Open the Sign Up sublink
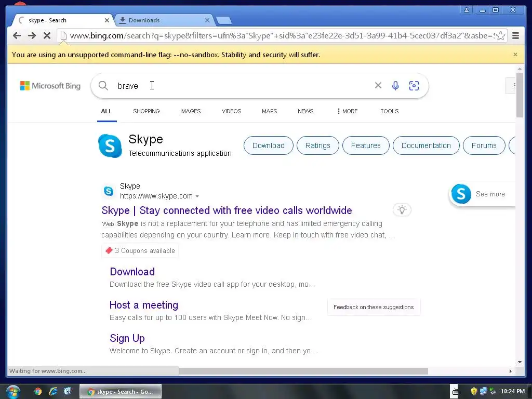The image size is (532, 399). [x=127, y=338]
